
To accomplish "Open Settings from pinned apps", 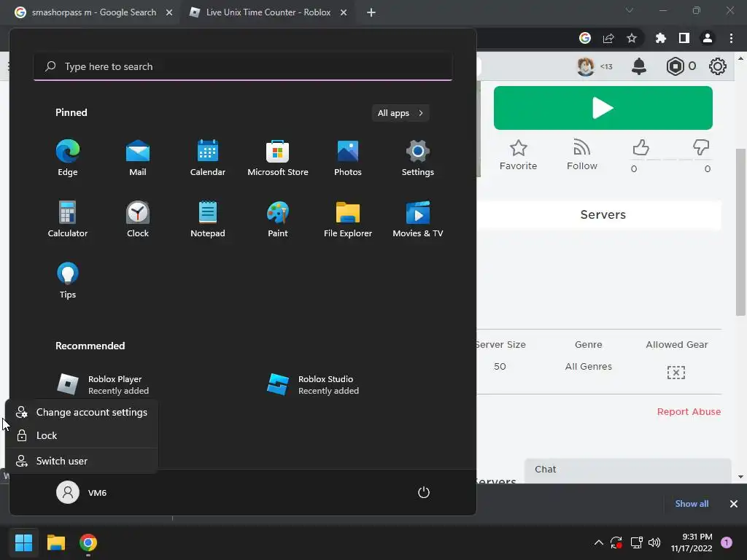I will click(418, 158).
